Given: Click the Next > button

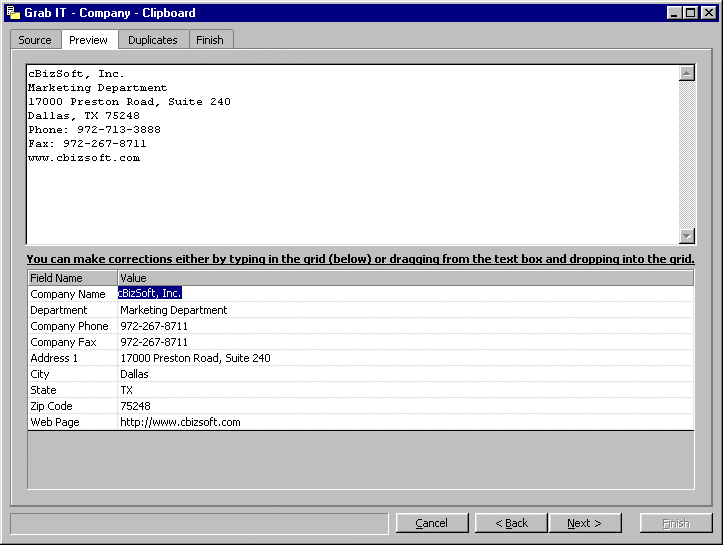Looking at the screenshot, I should 585,523.
